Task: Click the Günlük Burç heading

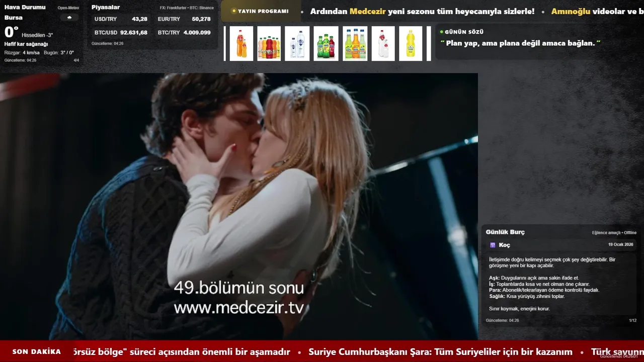Action: click(505, 232)
